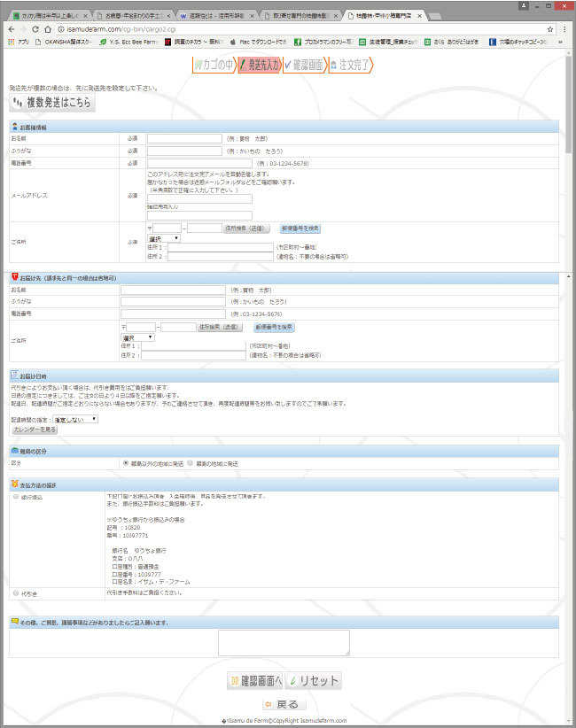Open delivery address prefecture 選択 dropdown
The width and height of the screenshot is (576, 728).
137,337
